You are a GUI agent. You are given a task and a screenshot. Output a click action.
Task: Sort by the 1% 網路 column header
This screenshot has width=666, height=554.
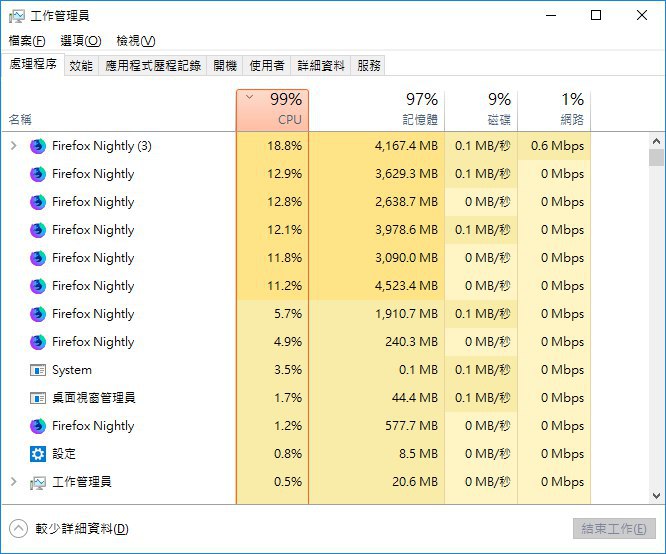(554, 110)
